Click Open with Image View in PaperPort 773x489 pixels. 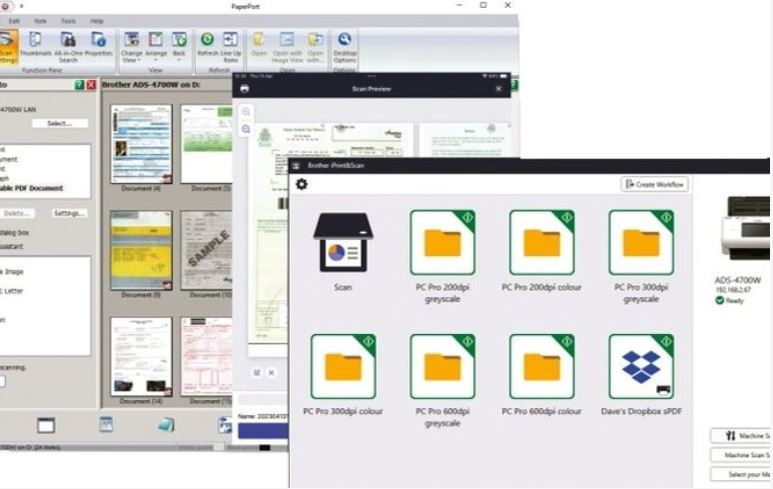click(x=287, y=47)
